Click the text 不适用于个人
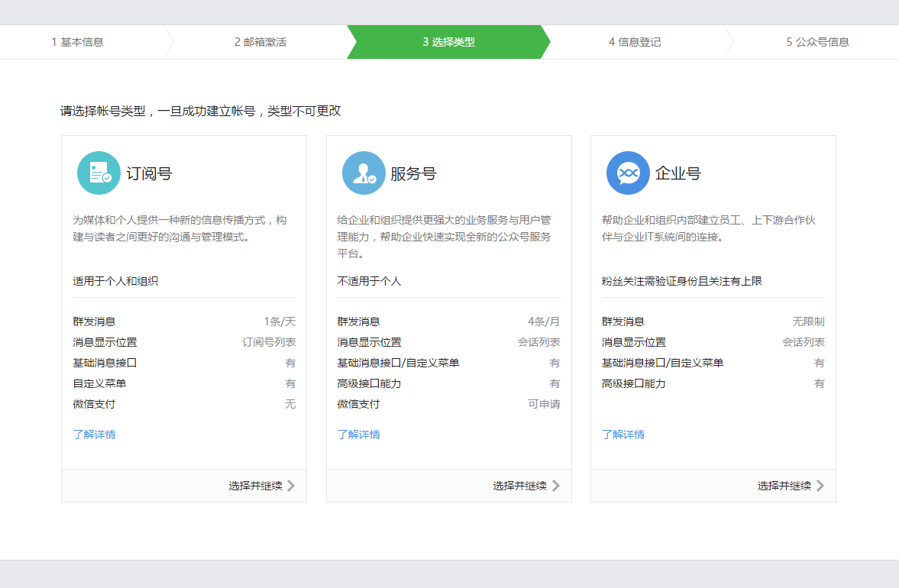Image resolution: width=899 pixels, height=588 pixels. click(369, 281)
